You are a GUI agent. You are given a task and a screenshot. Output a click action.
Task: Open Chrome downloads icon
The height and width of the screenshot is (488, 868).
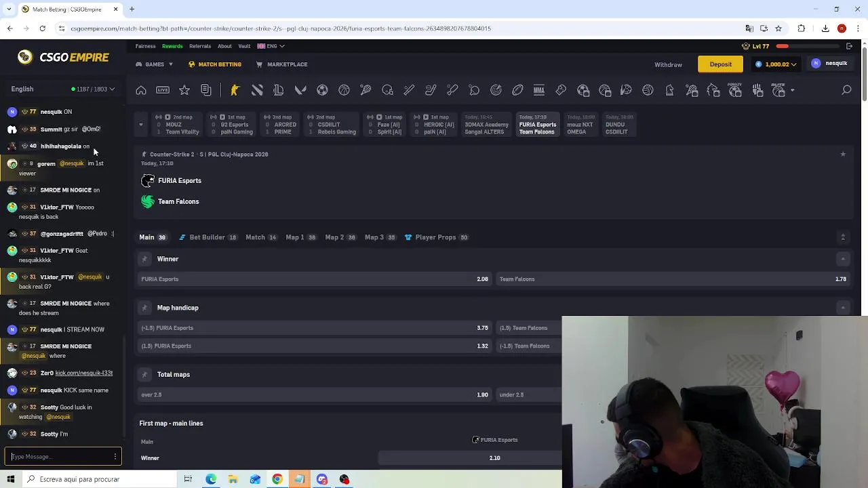click(x=825, y=28)
